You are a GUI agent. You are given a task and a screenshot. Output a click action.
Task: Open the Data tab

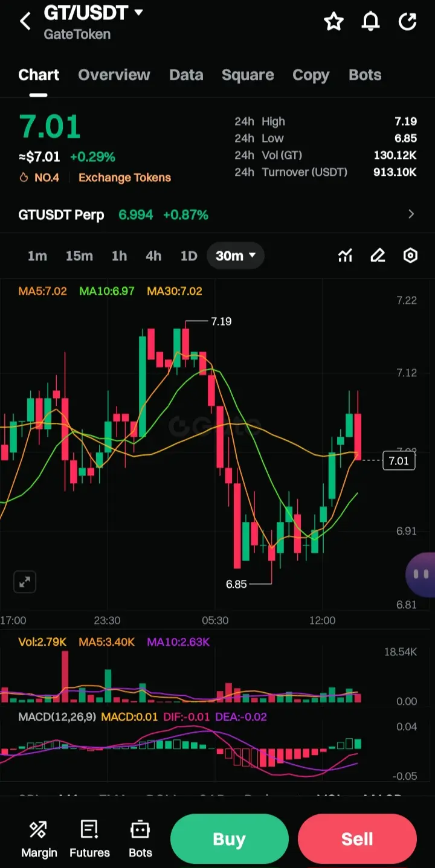click(186, 75)
